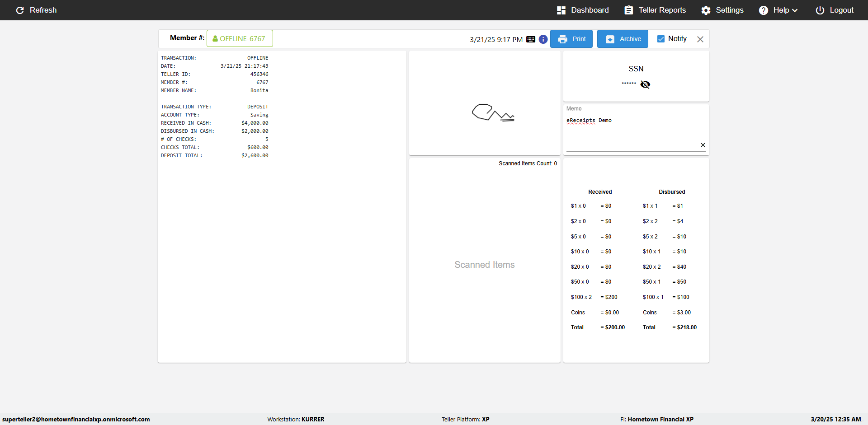Click the customer signature image

[x=493, y=112]
